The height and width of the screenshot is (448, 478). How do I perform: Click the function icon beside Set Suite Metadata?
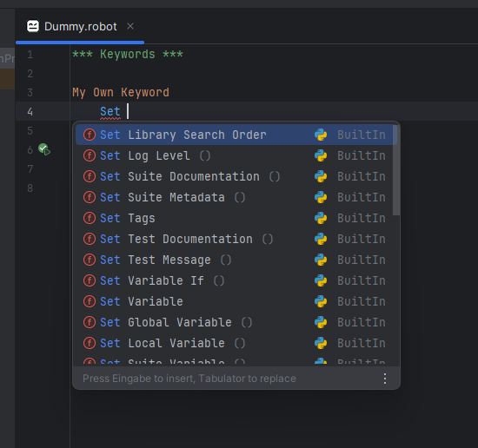point(90,197)
